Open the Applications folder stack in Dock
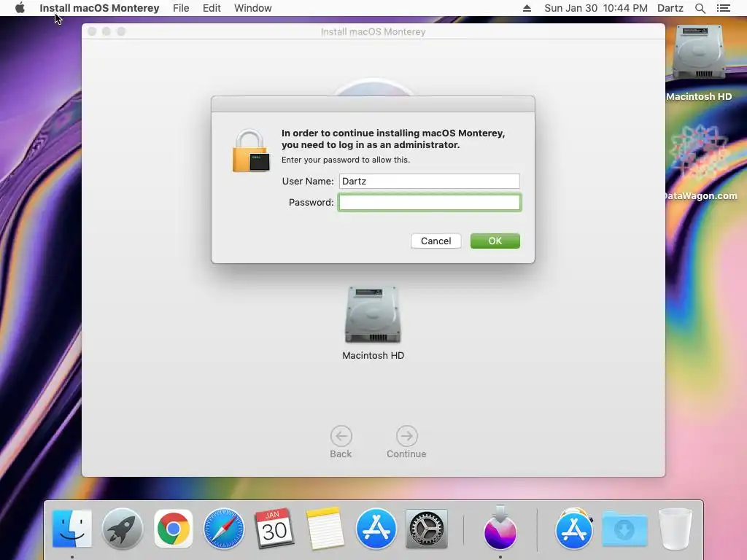Image resolution: width=747 pixels, height=560 pixels. (x=574, y=529)
